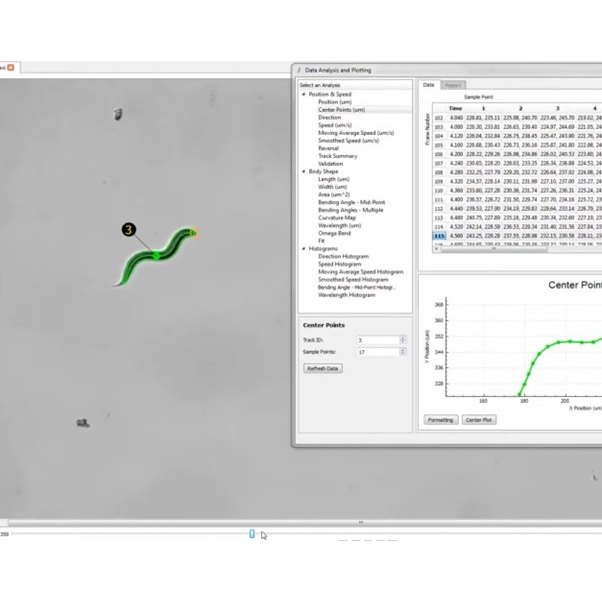Select Reversal analysis item
The width and height of the screenshot is (602, 600).
coord(328,148)
